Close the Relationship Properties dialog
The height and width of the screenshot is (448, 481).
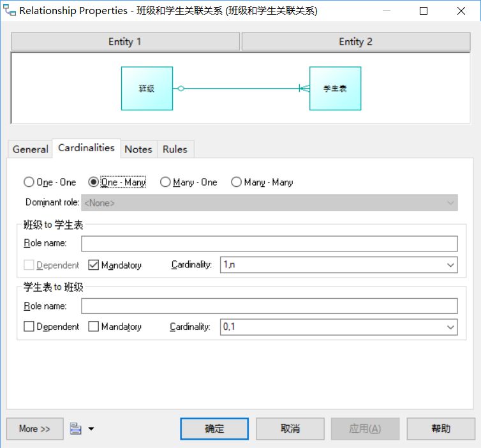click(461, 11)
